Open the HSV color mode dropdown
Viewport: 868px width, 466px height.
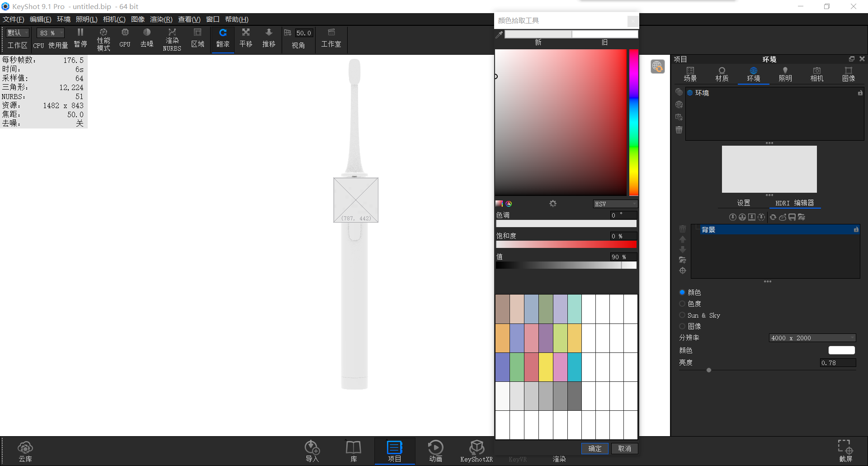(x=615, y=204)
